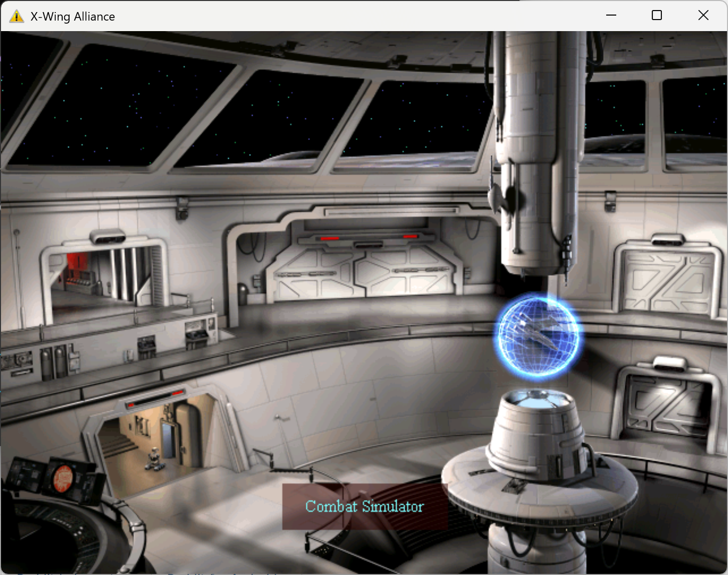Screen dimensions: 728x575
Task: Click the X-Wing Alliance window title text
Action: (73, 17)
